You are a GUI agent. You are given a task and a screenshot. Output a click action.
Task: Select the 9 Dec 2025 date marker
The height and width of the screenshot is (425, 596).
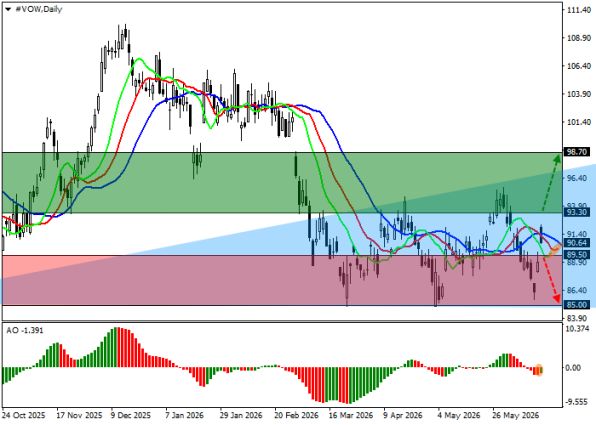[x=130, y=415]
